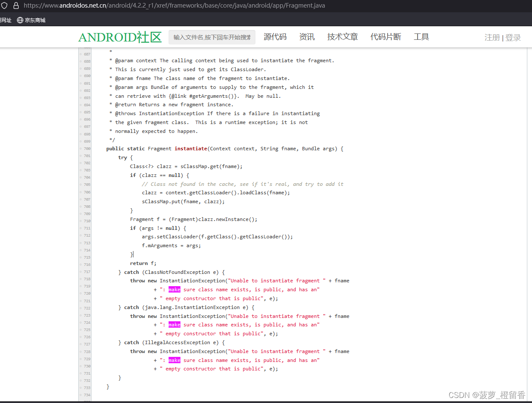Click the 'sClassMap.put(fname, clazz);' line

click(183, 201)
